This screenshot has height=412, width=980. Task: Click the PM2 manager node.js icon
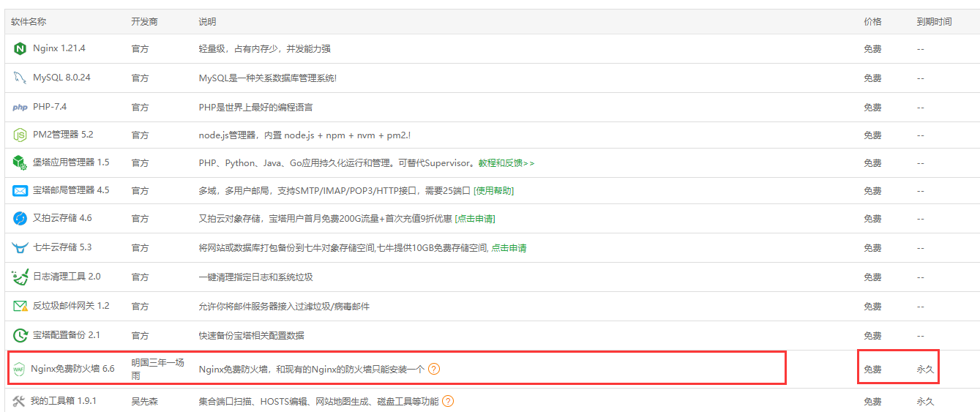click(x=20, y=135)
